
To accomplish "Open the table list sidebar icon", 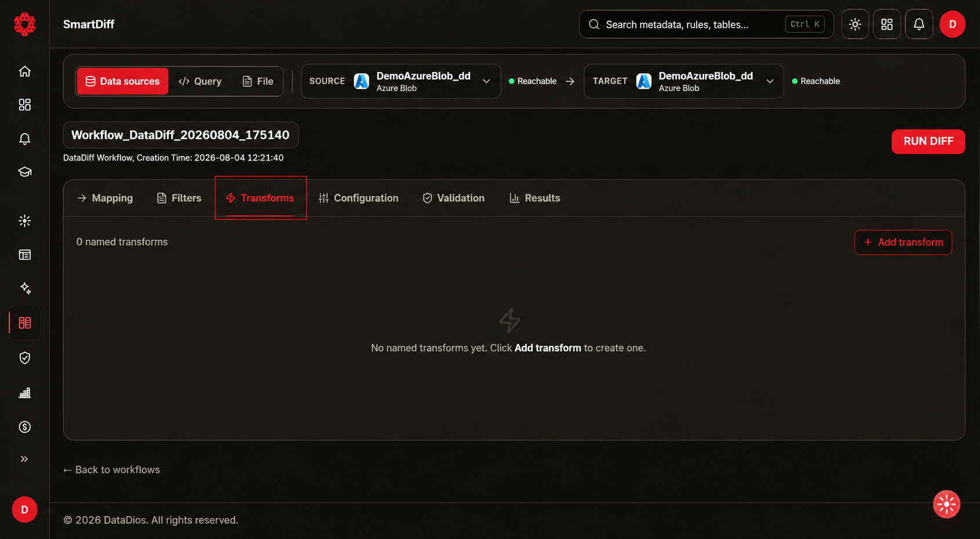I will 24,254.
